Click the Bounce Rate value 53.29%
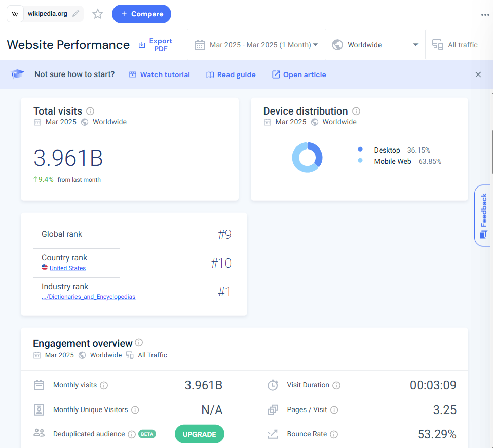The height and width of the screenshot is (448, 493). tap(437, 434)
